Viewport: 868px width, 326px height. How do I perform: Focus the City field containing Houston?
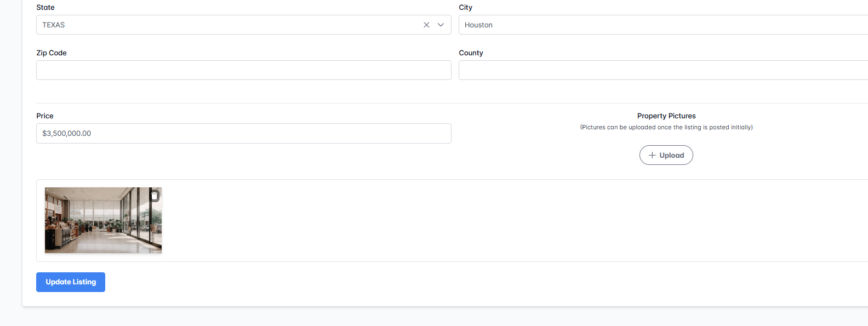coord(658,25)
